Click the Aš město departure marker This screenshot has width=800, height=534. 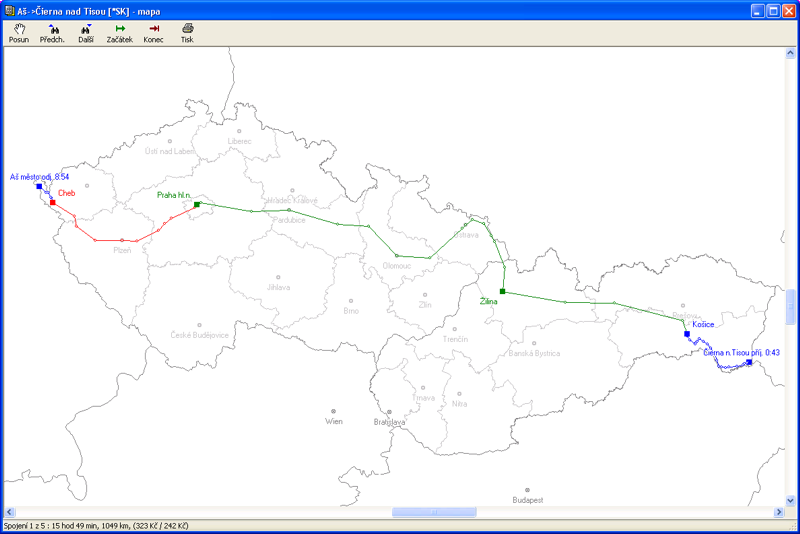39,186
